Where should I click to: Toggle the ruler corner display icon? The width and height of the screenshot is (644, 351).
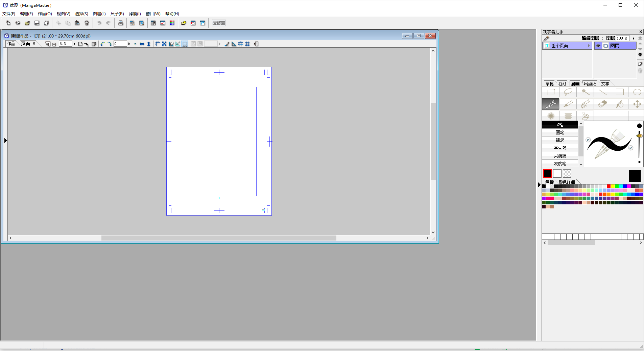pyautogui.click(x=158, y=44)
